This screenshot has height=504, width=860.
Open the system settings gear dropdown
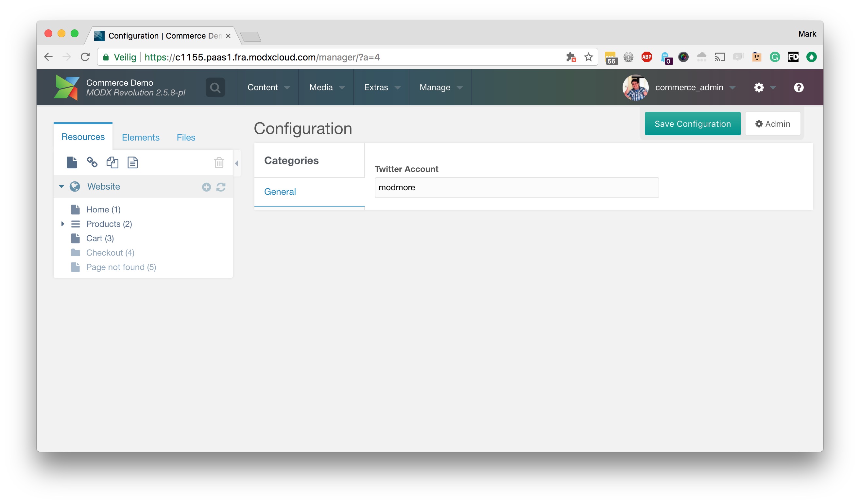(x=764, y=88)
